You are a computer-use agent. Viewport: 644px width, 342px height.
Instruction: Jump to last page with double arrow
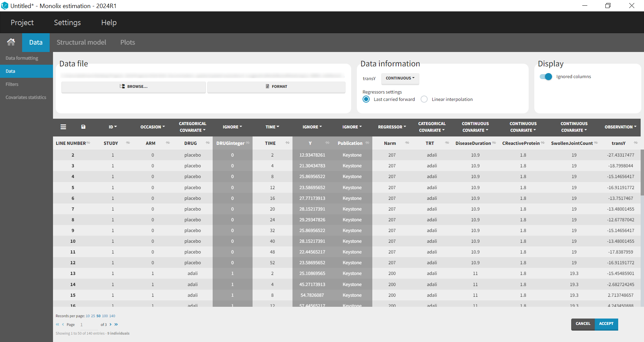point(116,325)
